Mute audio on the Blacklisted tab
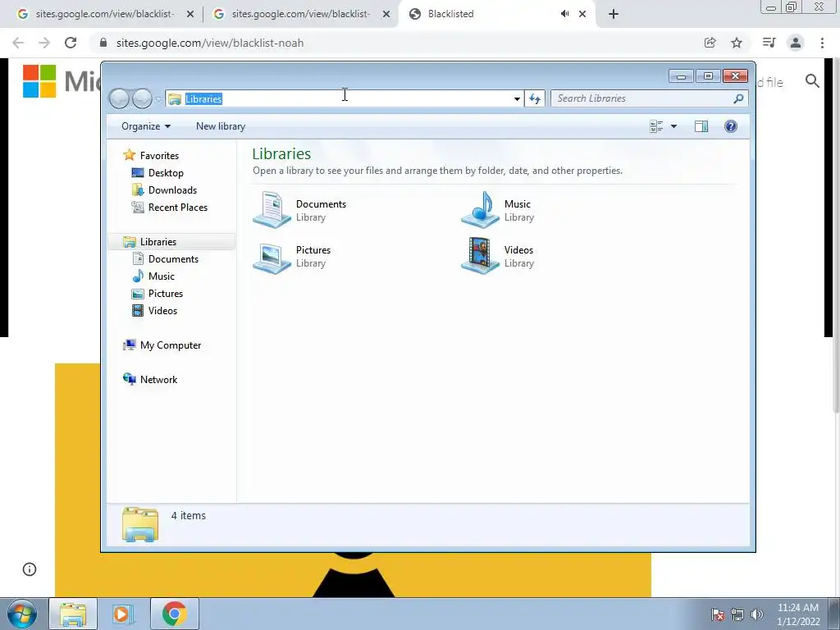 pyautogui.click(x=564, y=14)
